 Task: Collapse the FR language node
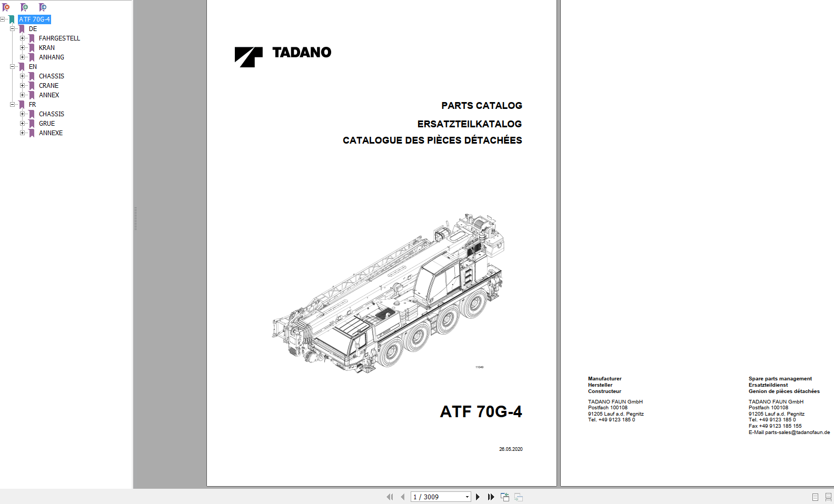(x=13, y=105)
